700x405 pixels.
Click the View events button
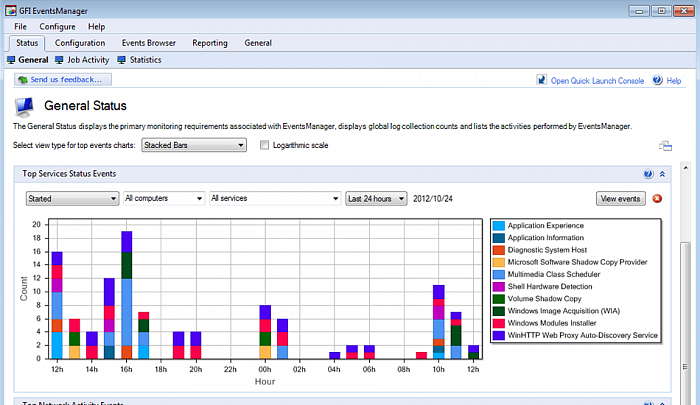pyautogui.click(x=621, y=198)
